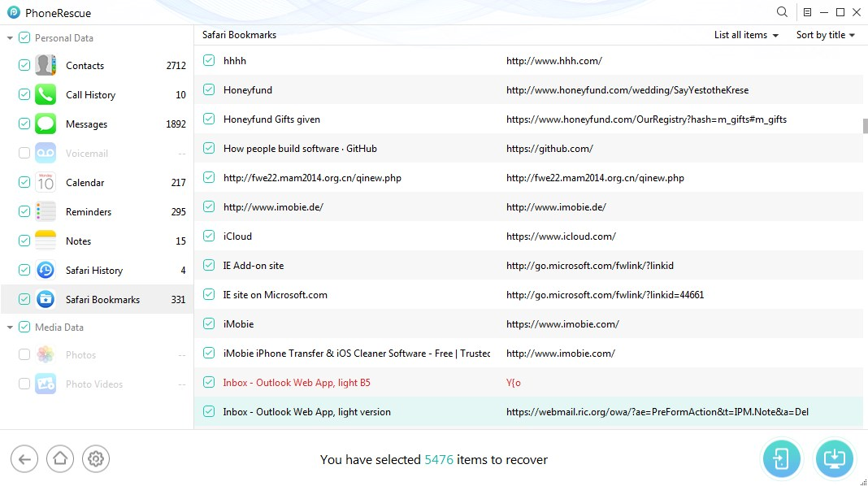
Task: Toggle the Messages checkbox
Action: coord(24,124)
